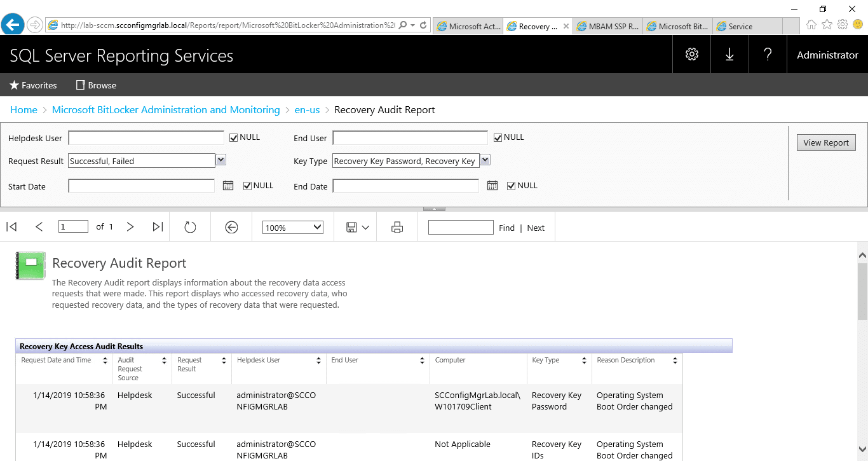Open the Favorites star menu
The height and width of the screenshot is (461, 868).
[x=33, y=85]
